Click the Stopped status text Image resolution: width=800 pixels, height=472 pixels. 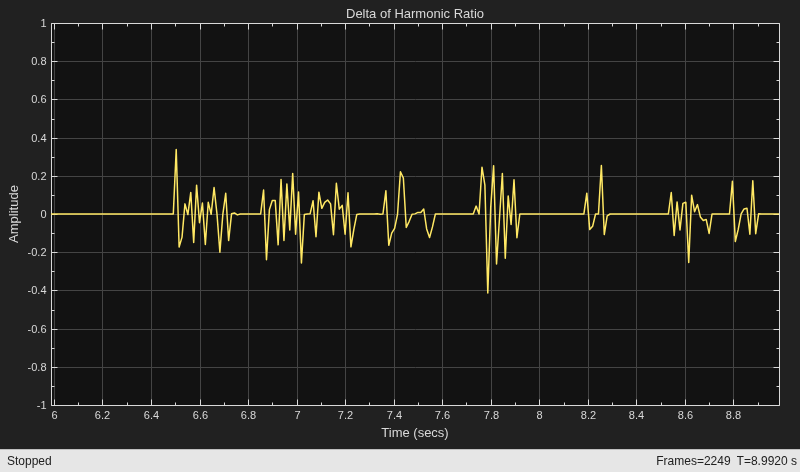29,461
